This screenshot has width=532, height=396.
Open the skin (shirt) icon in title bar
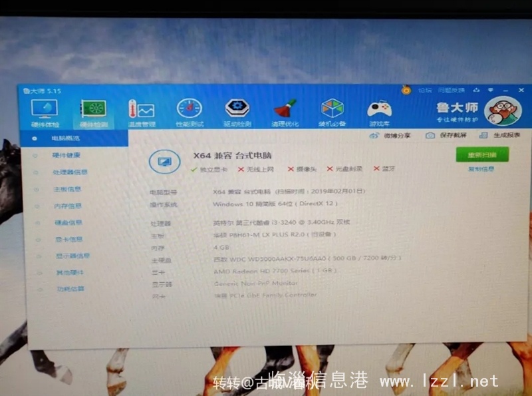pos(476,90)
